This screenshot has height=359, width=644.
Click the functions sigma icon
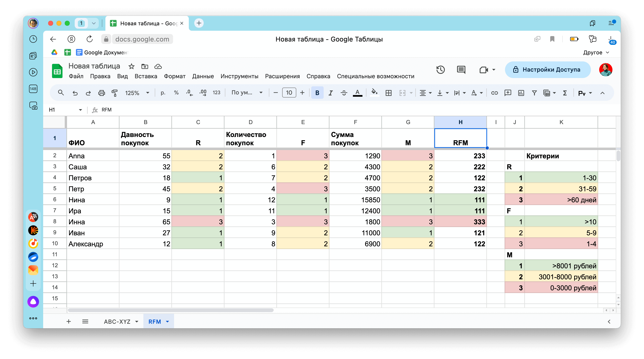pyautogui.click(x=565, y=93)
